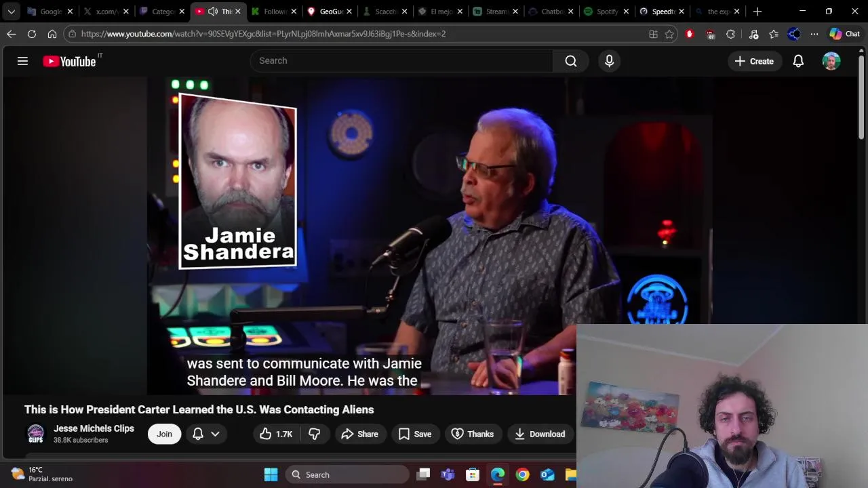The width and height of the screenshot is (868, 488).
Task: Go to the YouTube home logo
Action: coord(69,61)
